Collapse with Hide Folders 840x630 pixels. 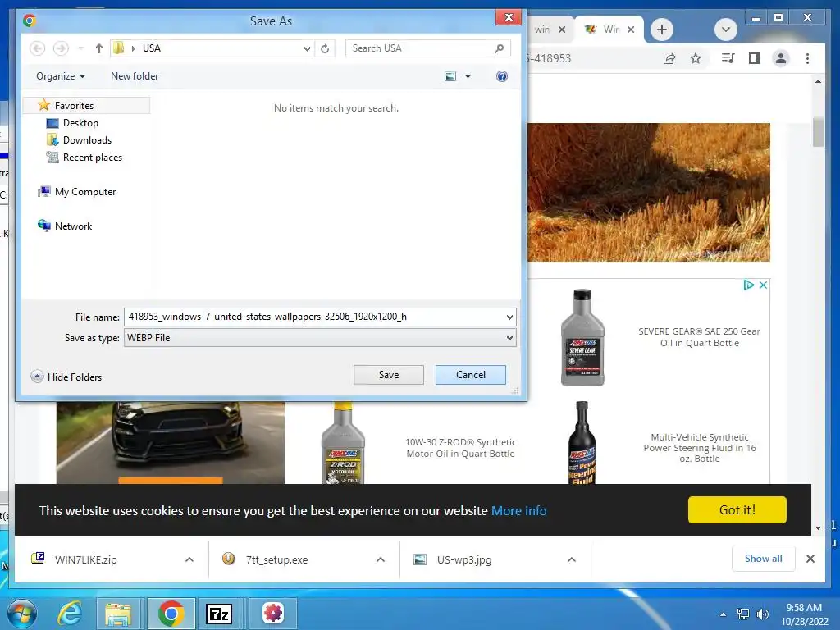point(66,377)
